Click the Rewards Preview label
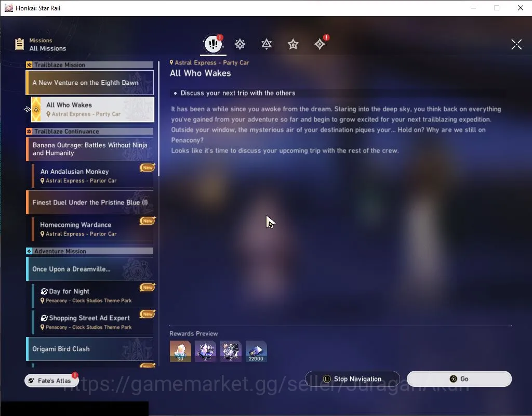The width and height of the screenshot is (532, 416). click(x=193, y=333)
